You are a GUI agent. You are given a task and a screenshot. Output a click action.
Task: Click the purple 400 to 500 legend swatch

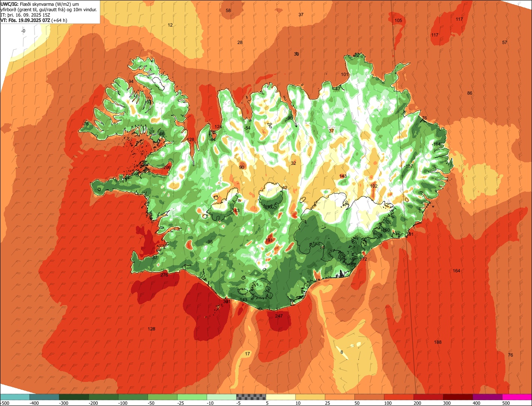pyautogui.click(x=487, y=397)
